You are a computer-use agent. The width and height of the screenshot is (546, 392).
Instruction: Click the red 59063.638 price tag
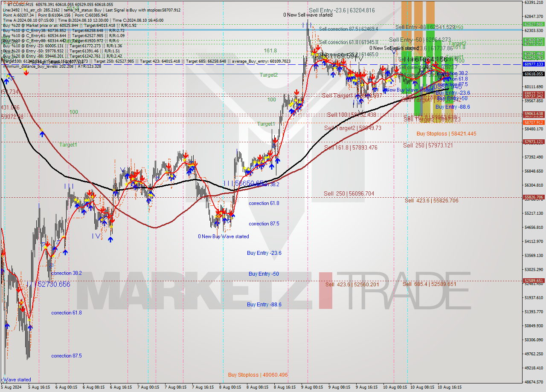(x=534, y=114)
